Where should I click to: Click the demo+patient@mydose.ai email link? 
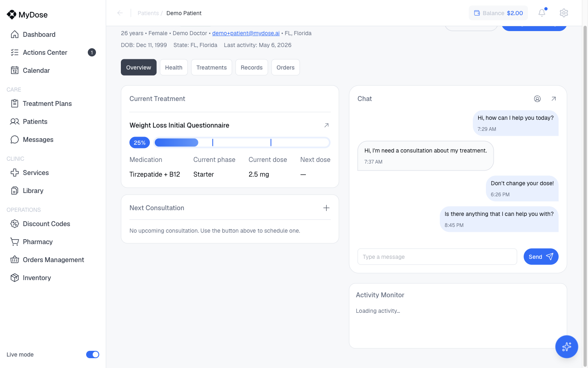click(x=246, y=33)
